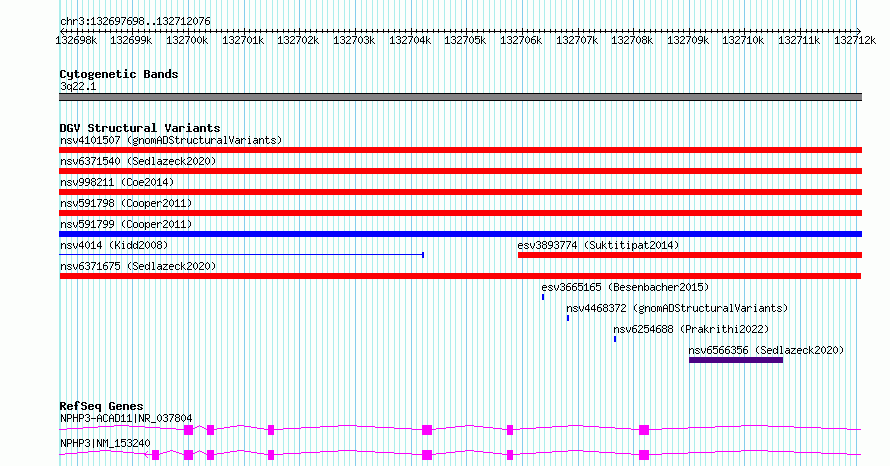Open nsv6371540 (Sedlazeck2020) variant label
Image resolution: width=890 pixels, height=466 pixels.
click(138, 161)
